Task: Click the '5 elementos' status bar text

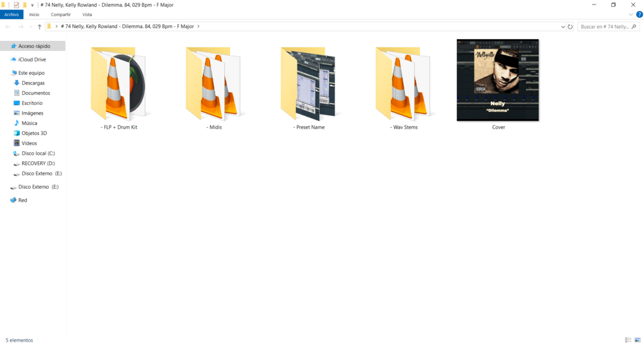Action: tap(19, 340)
